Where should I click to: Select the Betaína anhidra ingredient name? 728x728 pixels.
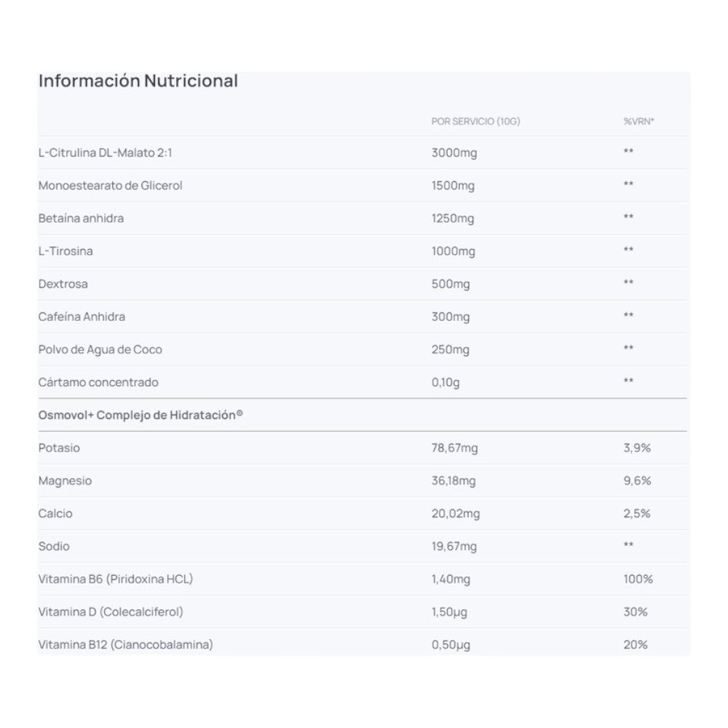(x=81, y=218)
